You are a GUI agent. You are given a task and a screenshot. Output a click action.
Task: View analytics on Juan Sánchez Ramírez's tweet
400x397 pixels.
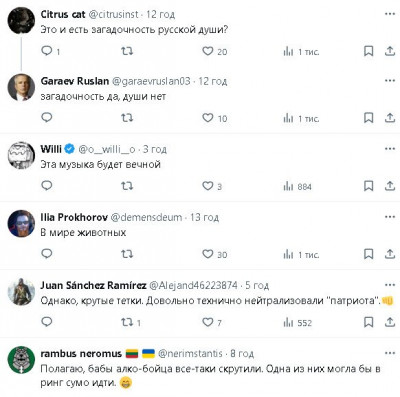[x=297, y=322]
